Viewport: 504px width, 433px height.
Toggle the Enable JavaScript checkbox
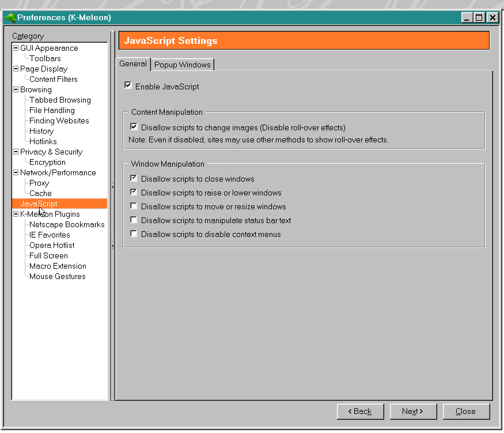pyautogui.click(x=128, y=86)
